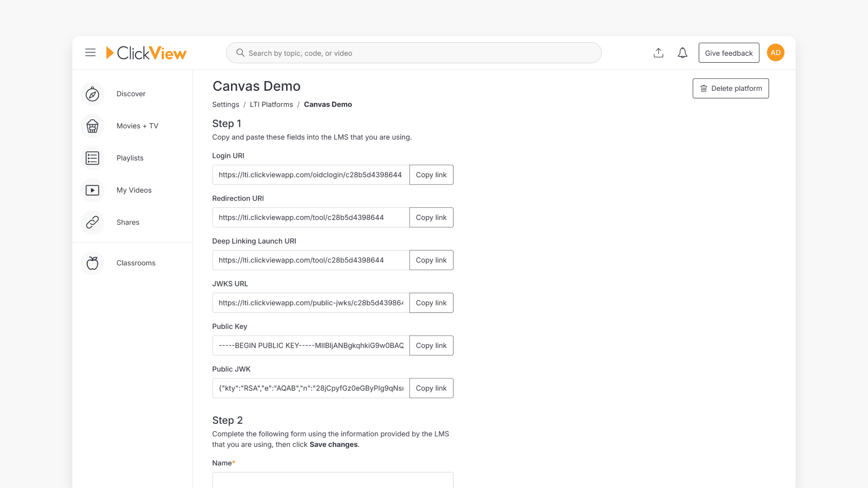Go to My Videos
Image resolution: width=868 pixels, height=488 pixels.
[134, 190]
